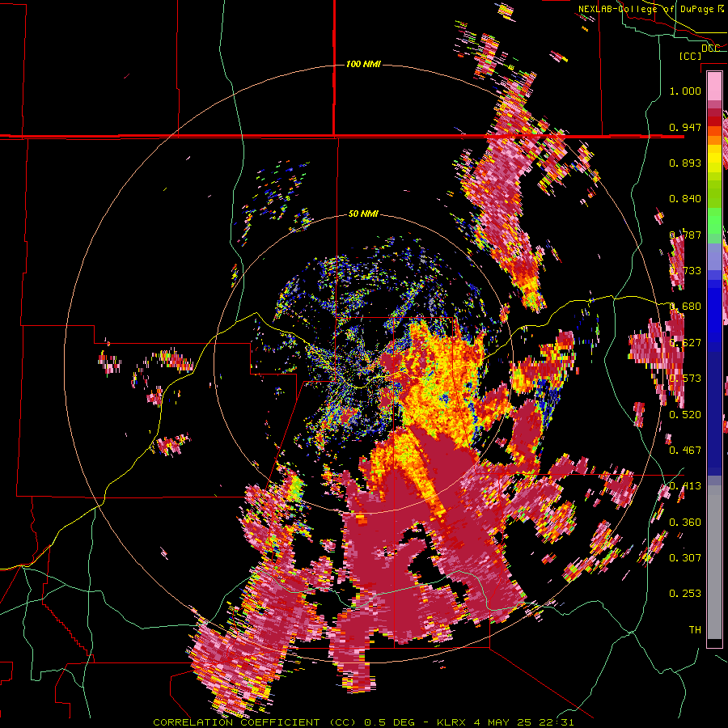Click the 0.680 scale value
The width and height of the screenshot is (728, 728).
(x=685, y=307)
